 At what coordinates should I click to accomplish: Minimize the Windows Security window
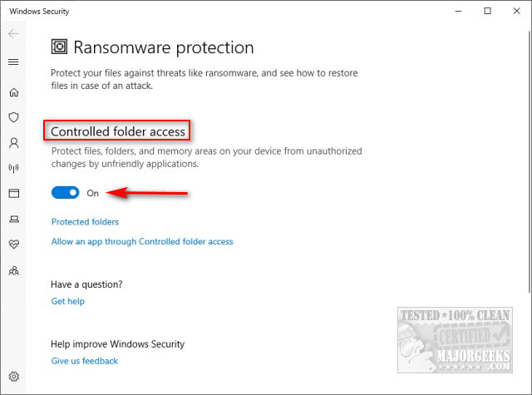[458, 11]
